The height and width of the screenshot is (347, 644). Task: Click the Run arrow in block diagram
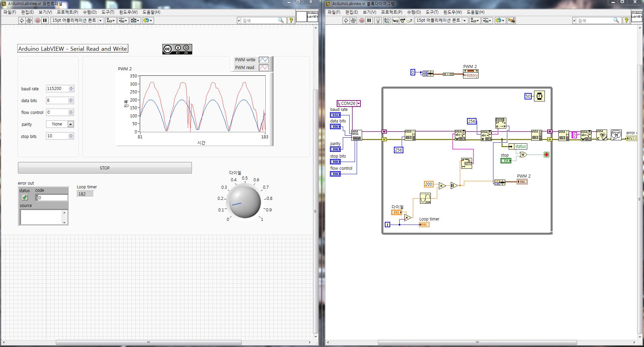tap(346, 20)
